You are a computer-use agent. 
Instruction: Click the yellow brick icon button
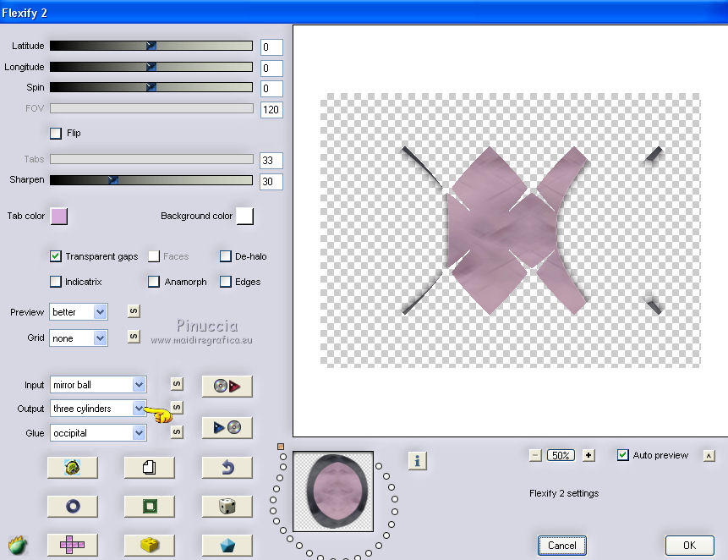[x=150, y=545]
